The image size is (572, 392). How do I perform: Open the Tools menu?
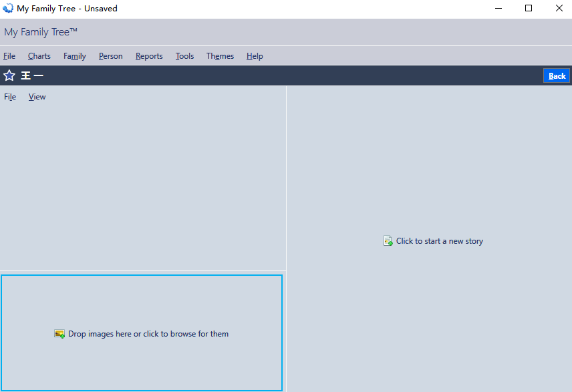tap(184, 56)
